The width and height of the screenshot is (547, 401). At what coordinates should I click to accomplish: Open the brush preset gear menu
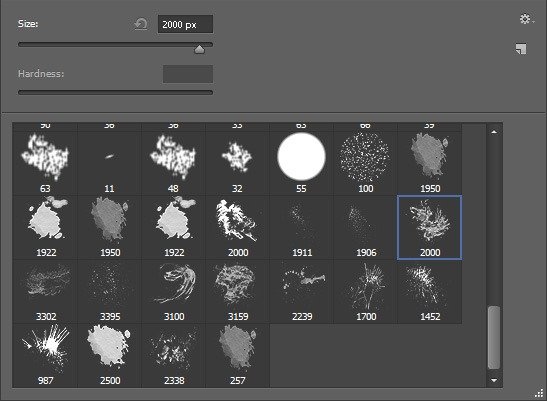pos(526,19)
